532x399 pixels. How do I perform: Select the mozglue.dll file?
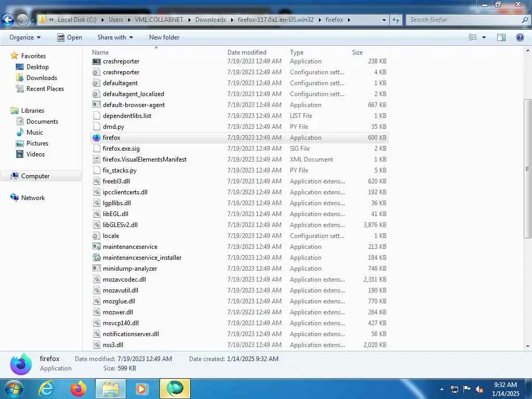(x=240, y=301)
